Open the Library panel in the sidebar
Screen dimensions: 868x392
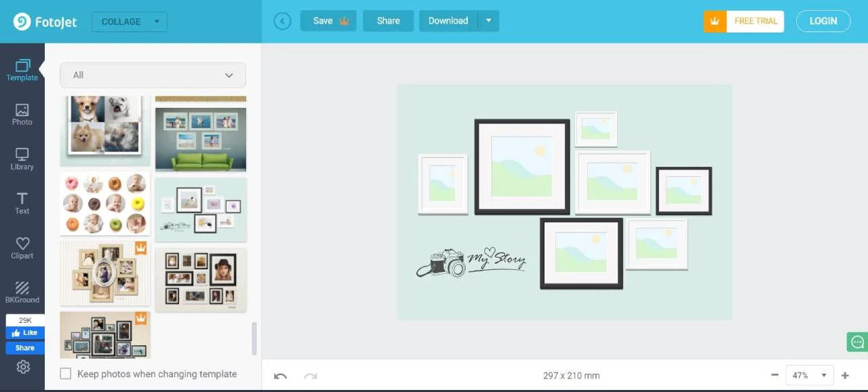(22, 159)
